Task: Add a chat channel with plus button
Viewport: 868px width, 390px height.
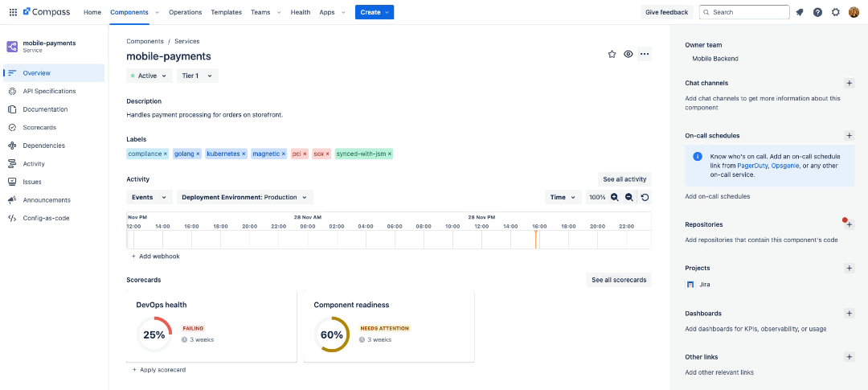Action: pos(849,83)
